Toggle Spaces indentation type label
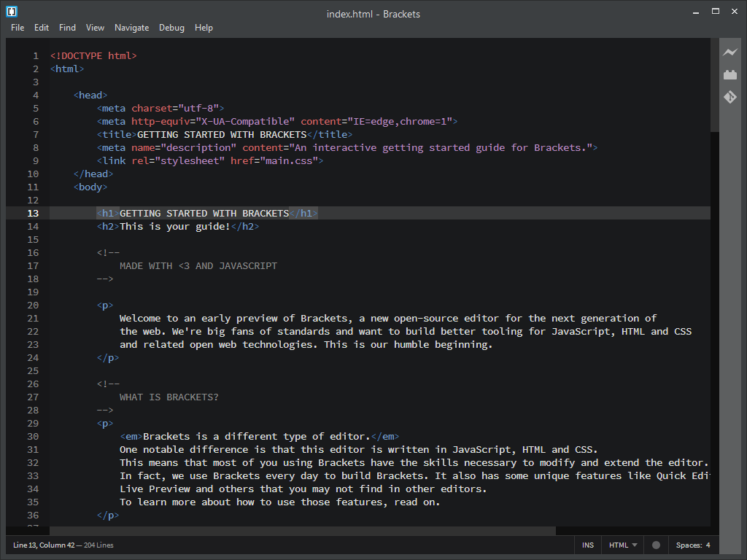 [x=689, y=545]
